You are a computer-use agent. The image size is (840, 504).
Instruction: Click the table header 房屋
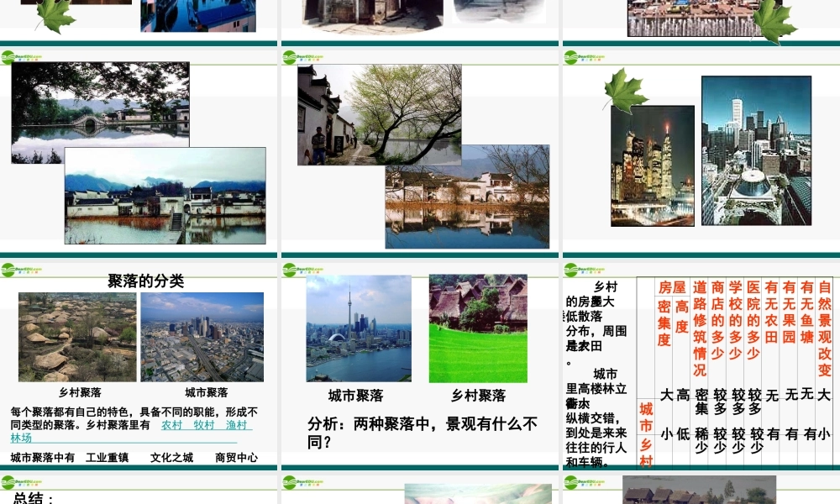tap(672, 287)
